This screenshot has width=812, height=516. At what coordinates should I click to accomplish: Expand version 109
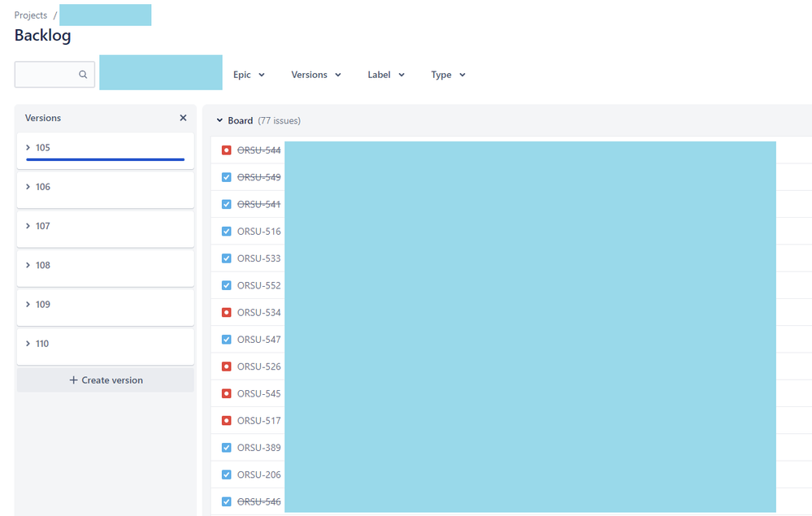coord(28,305)
